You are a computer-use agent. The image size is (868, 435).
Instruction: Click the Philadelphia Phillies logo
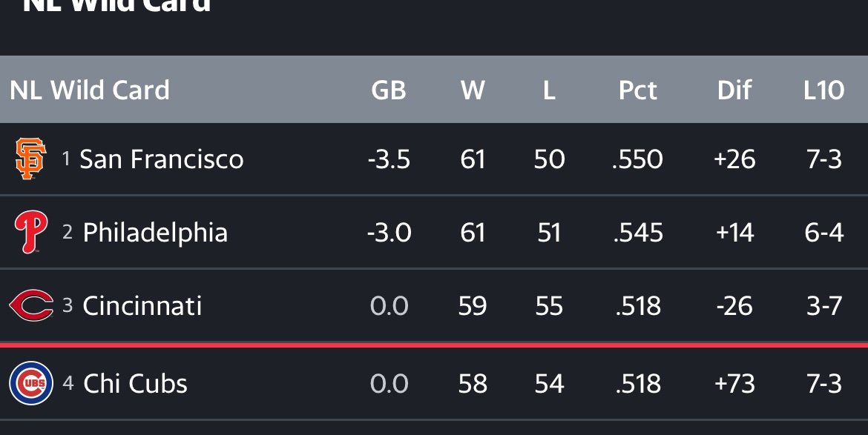pos(30,233)
